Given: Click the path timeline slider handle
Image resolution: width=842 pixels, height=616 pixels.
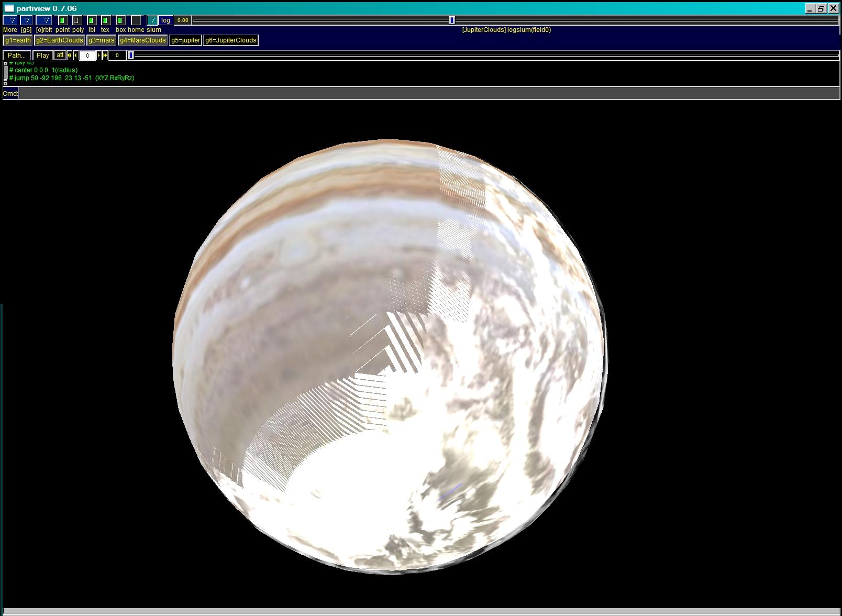Looking at the screenshot, I should (x=131, y=55).
